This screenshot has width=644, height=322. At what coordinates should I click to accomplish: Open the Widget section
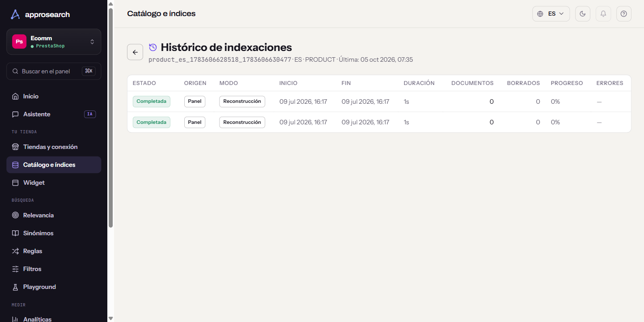(54, 182)
